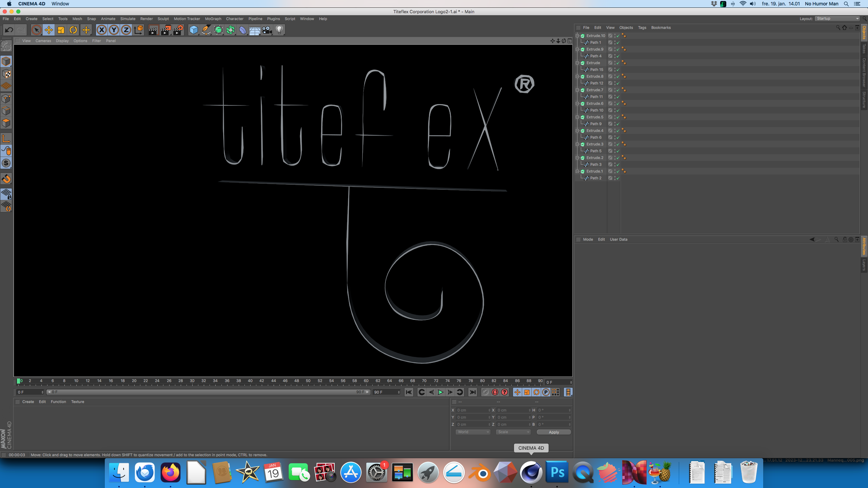Screen dimensions: 868x488
Task: Open the MoGraph menu
Action: pyautogui.click(x=213, y=19)
